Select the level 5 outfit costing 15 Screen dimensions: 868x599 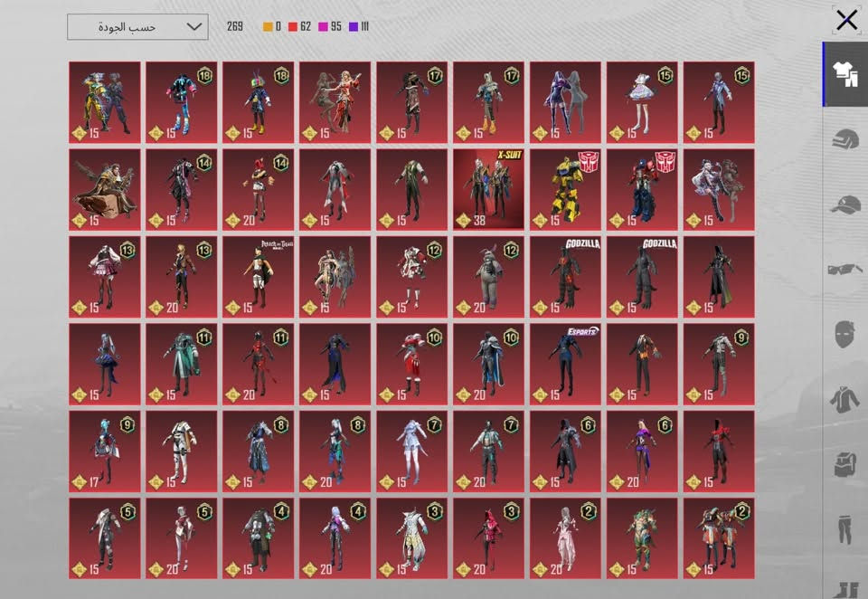point(105,538)
